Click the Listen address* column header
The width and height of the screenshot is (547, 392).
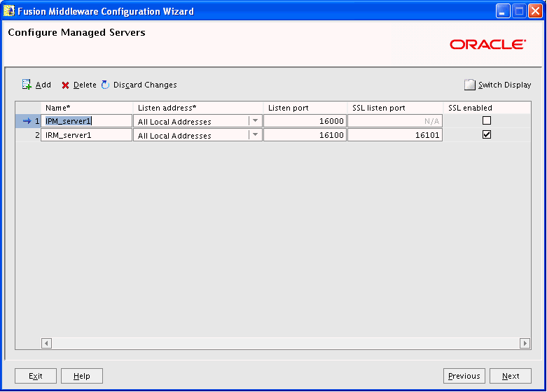(x=198, y=108)
